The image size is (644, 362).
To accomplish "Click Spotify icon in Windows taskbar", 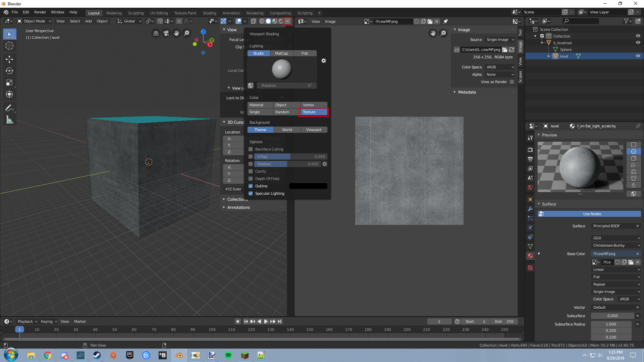I will point(228,355).
